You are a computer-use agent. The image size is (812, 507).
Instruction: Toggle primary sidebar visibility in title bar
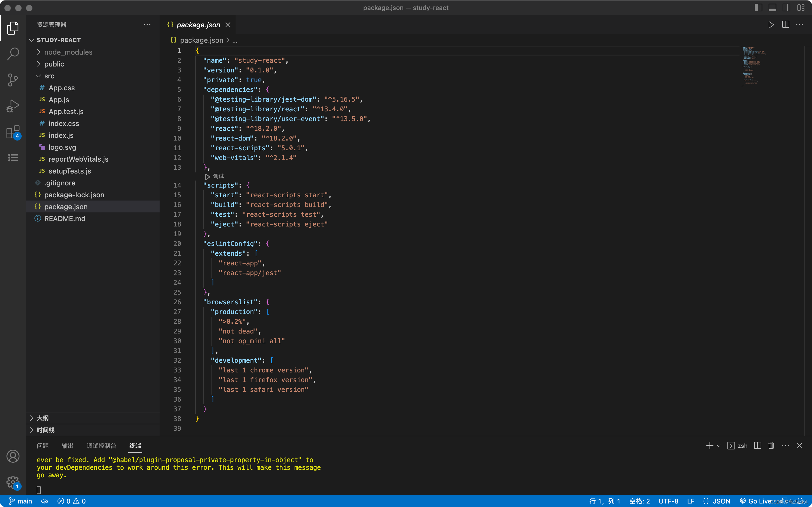point(758,8)
